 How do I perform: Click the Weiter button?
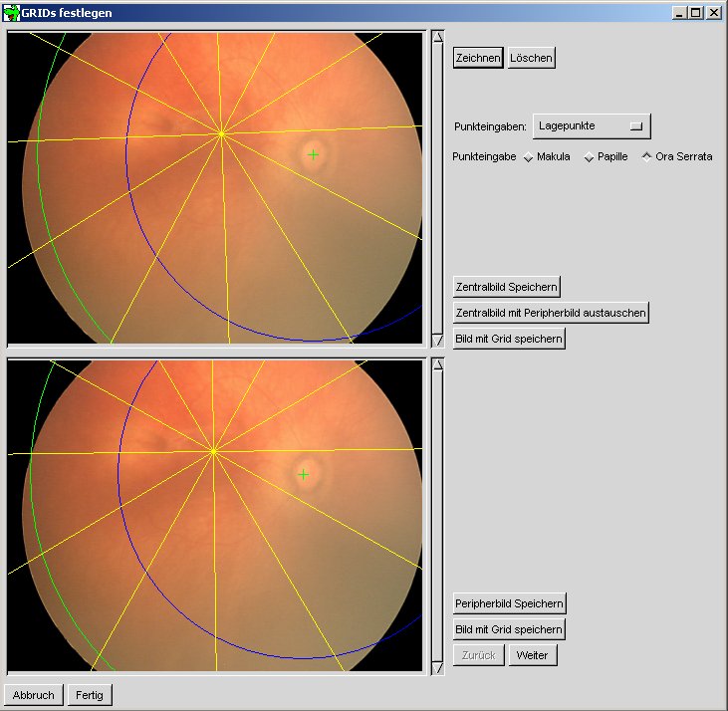(x=533, y=655)
